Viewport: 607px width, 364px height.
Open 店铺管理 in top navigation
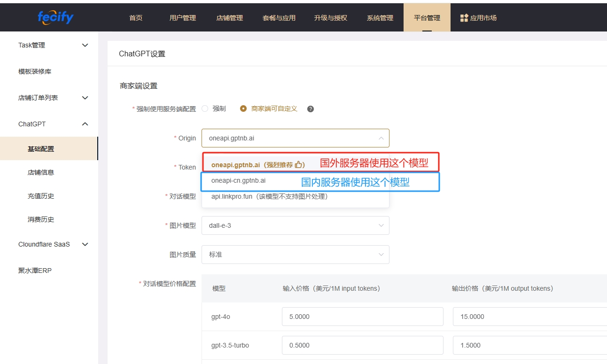point(230,18)
